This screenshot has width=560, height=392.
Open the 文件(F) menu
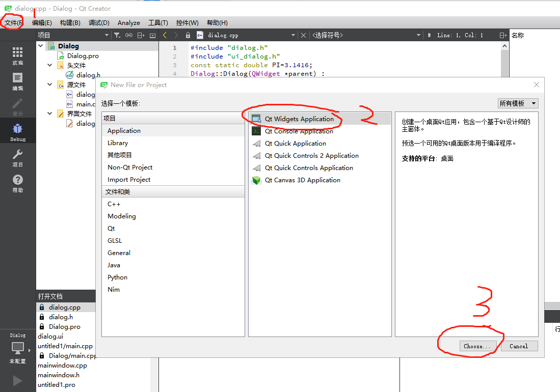point(12,22)
